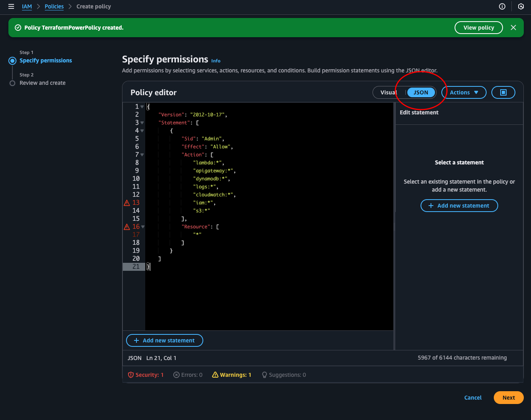Open the Errors tab in status bar
This screenshot has height=420, width=531.
click(188, 375)
